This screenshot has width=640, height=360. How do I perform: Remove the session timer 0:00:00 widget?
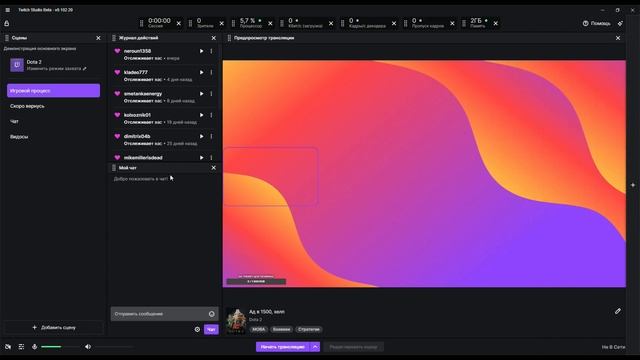[x=178, y=23]
